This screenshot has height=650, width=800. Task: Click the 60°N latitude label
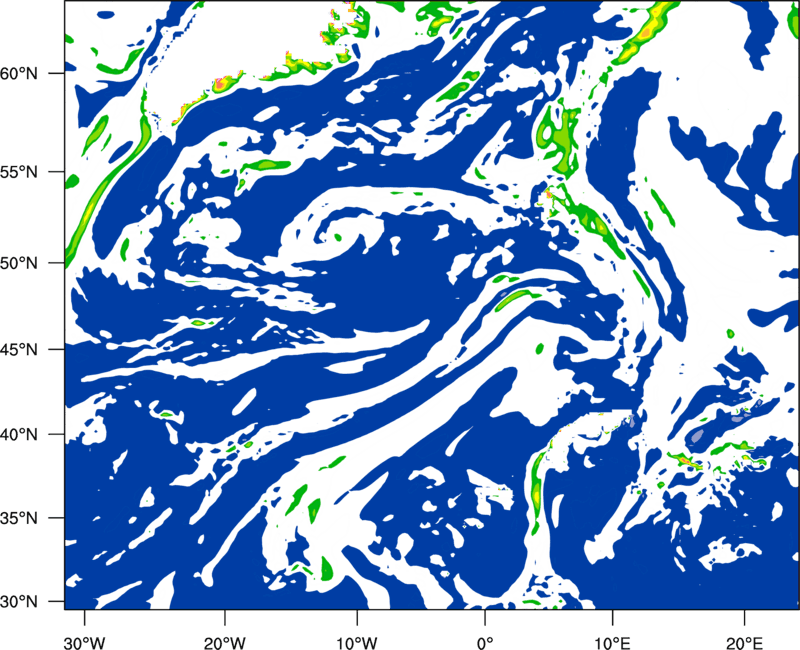(x=19, y=73)
